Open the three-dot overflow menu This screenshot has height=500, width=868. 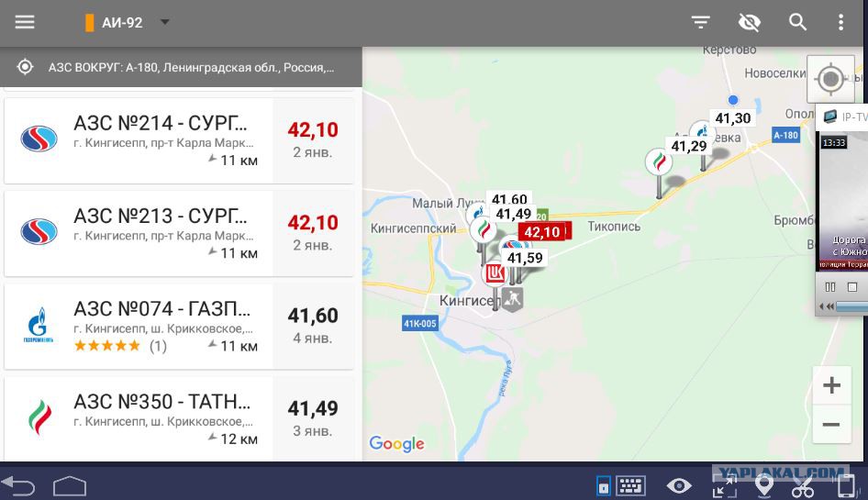click(840, 22)
